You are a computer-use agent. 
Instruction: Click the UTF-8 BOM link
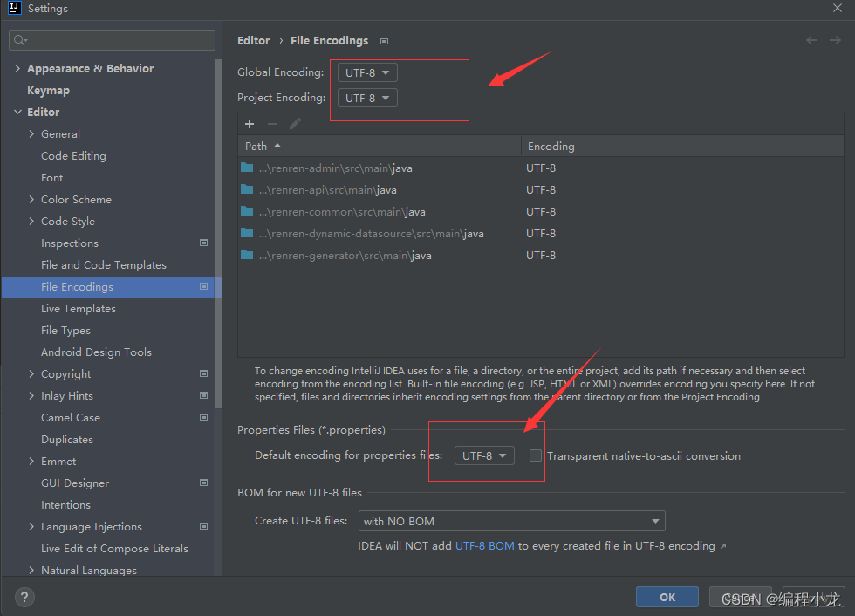point(485,545)
